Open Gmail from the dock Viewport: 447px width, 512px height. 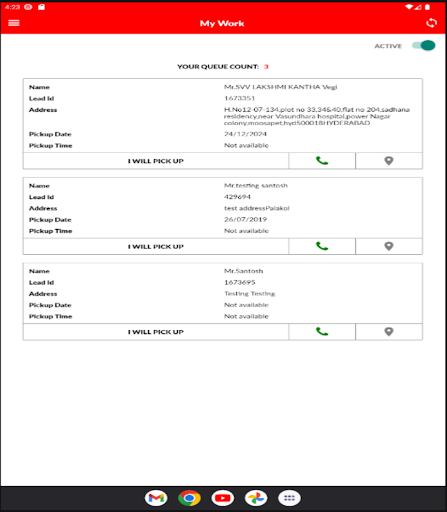(156, 498)
